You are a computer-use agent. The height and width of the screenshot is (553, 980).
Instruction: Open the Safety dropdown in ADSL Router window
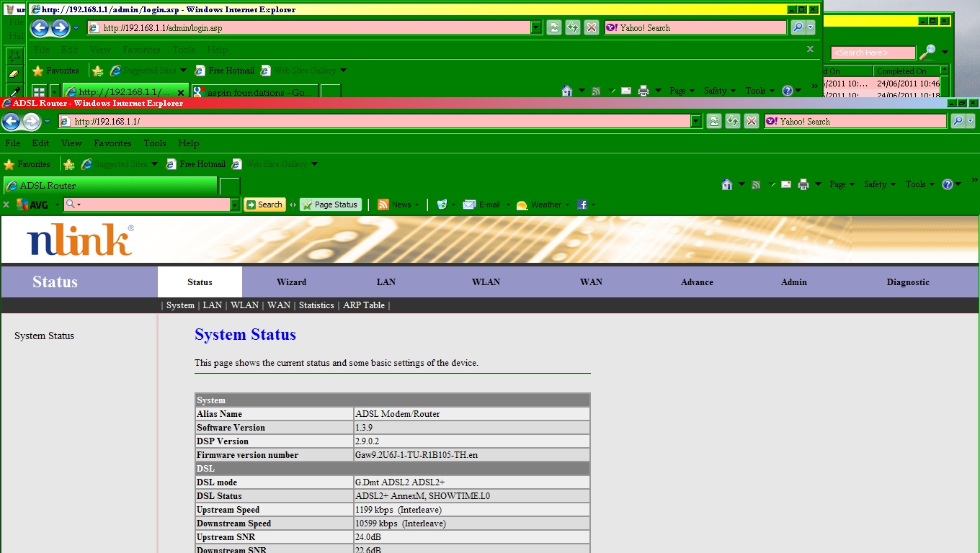pos(879,185)
